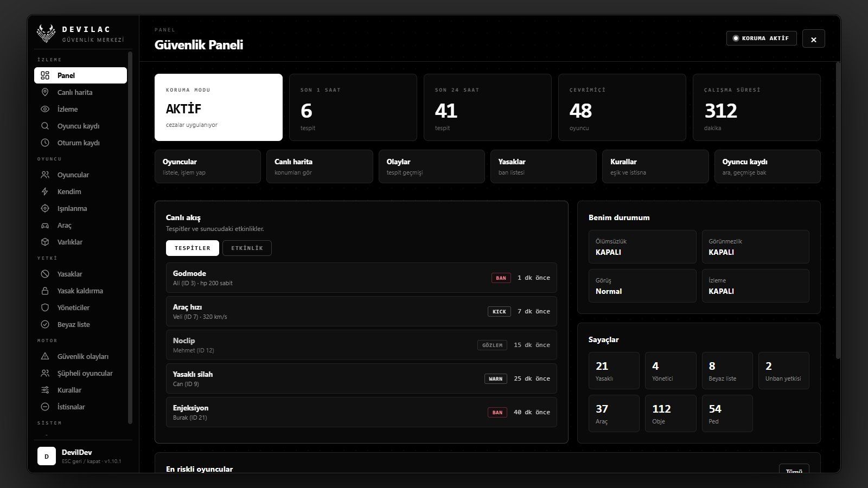This screenshot has height=488, width=868.
Task: Click the sidebar vertical scrollbar
Action: 130,237
